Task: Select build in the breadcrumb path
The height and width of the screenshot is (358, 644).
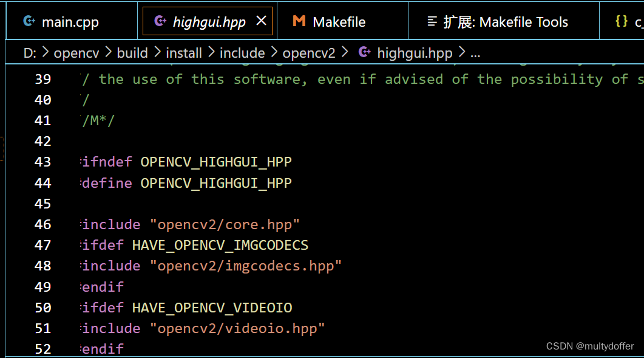Action: click(x=132, y=52)
